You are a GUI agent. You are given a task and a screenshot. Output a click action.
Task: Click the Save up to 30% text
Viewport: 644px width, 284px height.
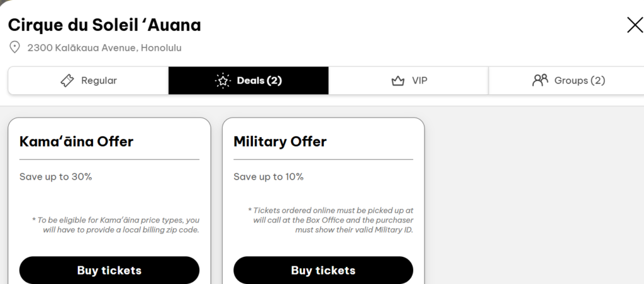56,177
